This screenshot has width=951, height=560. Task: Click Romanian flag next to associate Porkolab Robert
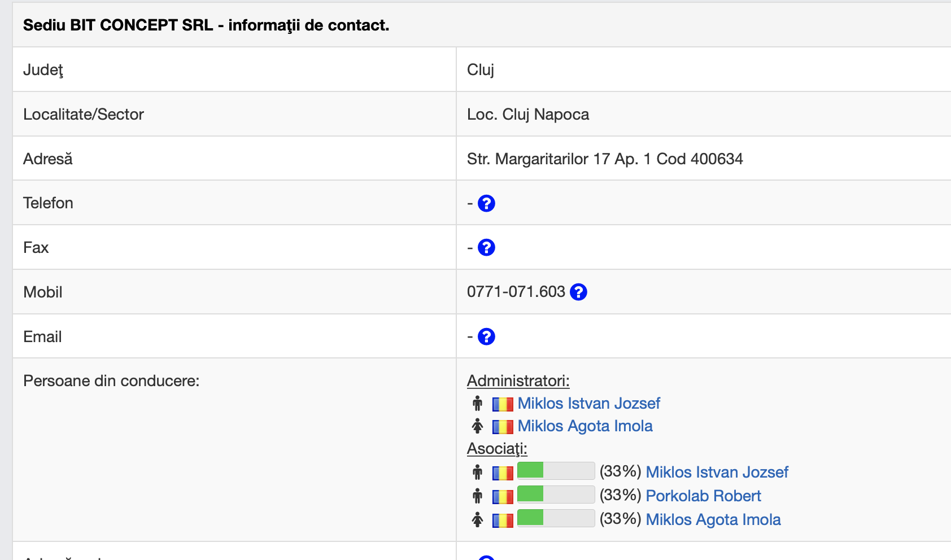(x=503, y=497)
